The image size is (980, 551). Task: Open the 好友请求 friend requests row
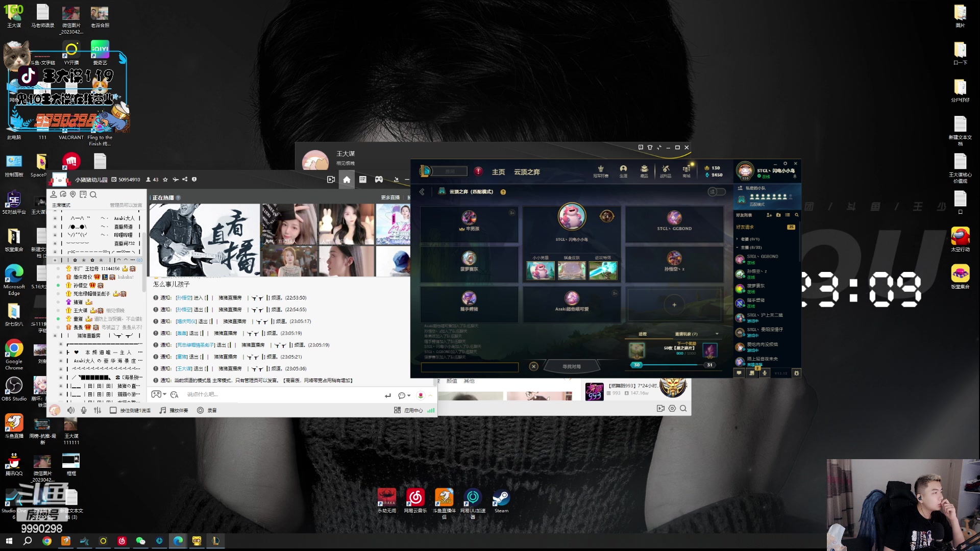coord(766,227)
